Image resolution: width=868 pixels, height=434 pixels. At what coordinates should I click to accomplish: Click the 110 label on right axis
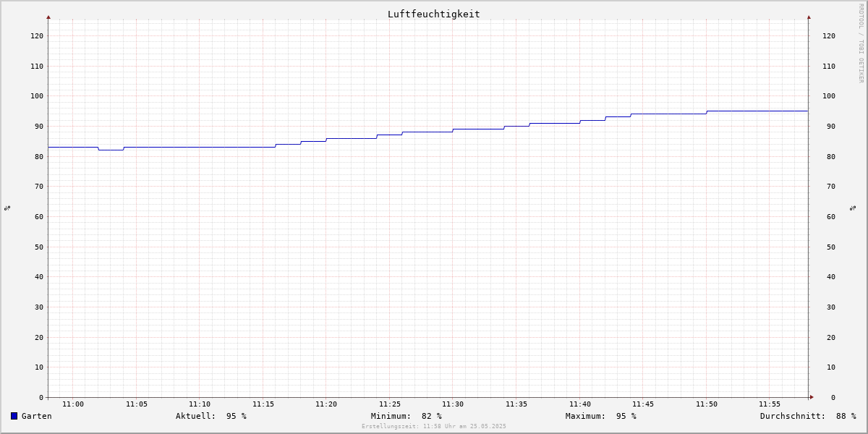pos(829,66)
